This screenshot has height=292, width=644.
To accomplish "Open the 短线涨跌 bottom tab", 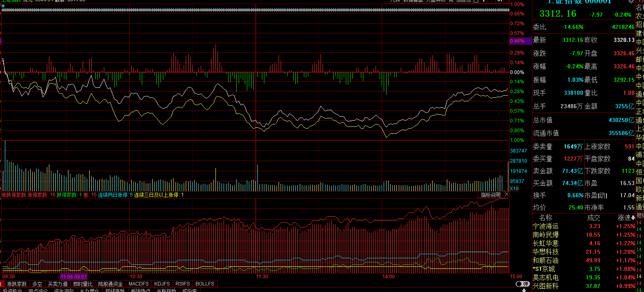I will click(115, 290).
